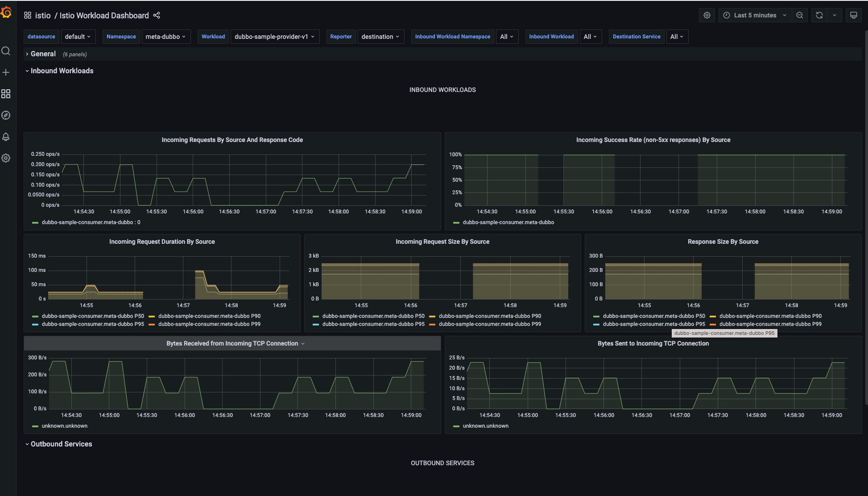
Task: Click the Workload variable label
Action: tap(213, 37)
